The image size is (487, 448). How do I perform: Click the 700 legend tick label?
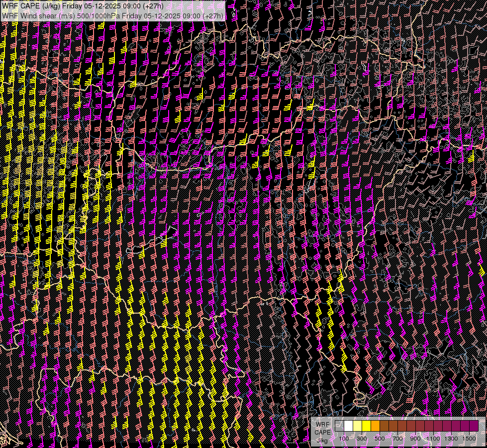pyautogui.click(x=397, y=439)
